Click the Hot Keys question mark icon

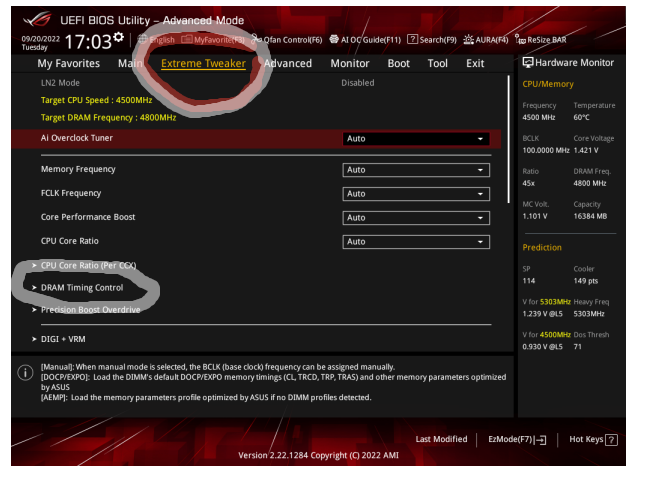click(612, 440)
